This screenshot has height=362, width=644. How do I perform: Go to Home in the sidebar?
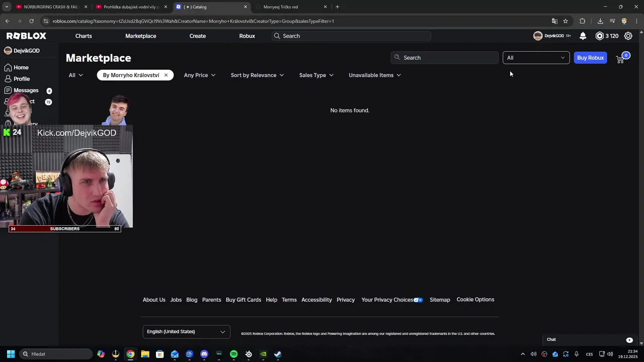coord(16,67)
